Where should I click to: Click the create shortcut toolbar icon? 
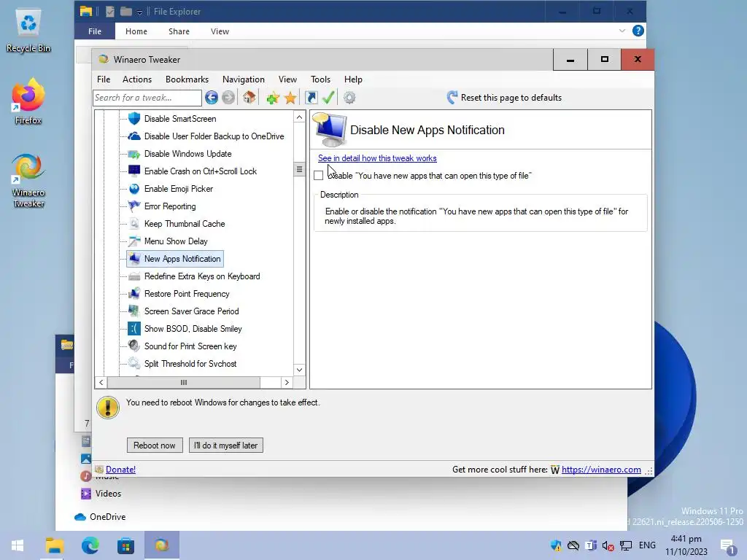click(311, 98)
